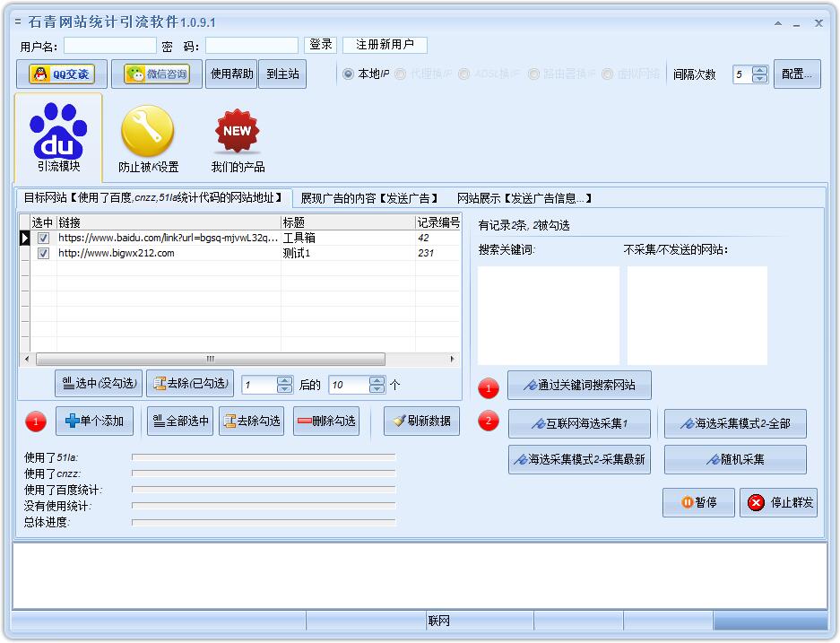
Task: Open 我们的产品 NEW badge icon
Action: (x=238, y=137)
